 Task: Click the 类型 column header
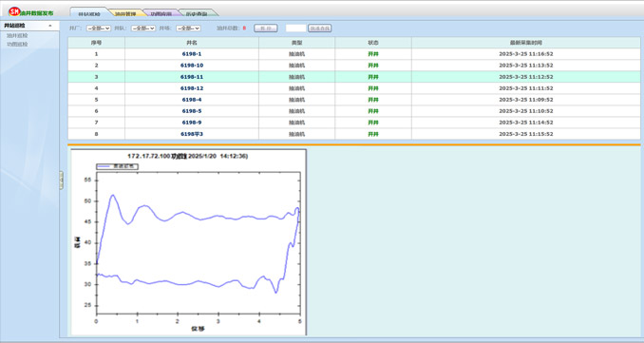click(x=297, y=43)
